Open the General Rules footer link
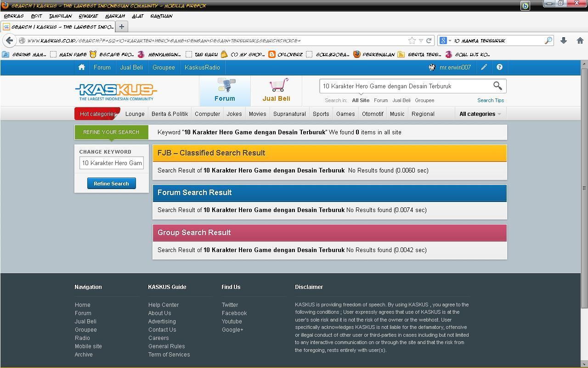 coord(166,346)
